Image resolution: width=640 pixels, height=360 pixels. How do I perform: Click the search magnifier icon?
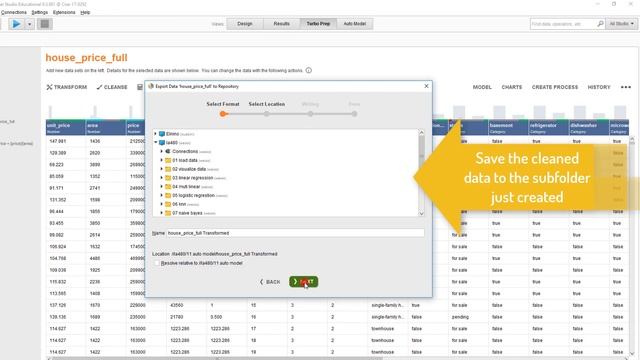[600, 24]
